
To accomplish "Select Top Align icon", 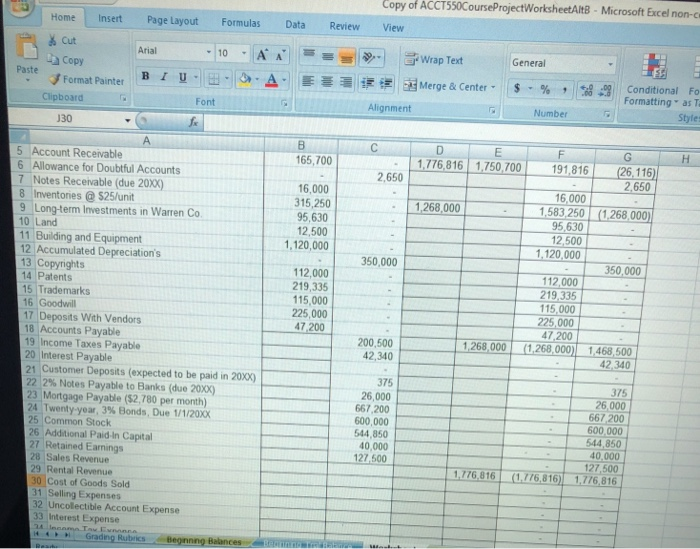I will click(308, 55).
